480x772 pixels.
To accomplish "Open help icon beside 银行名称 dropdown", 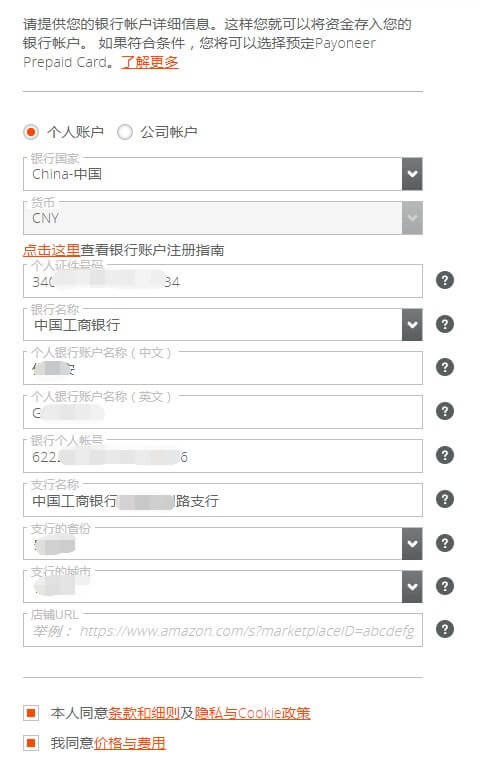I will tap(445, 324).
